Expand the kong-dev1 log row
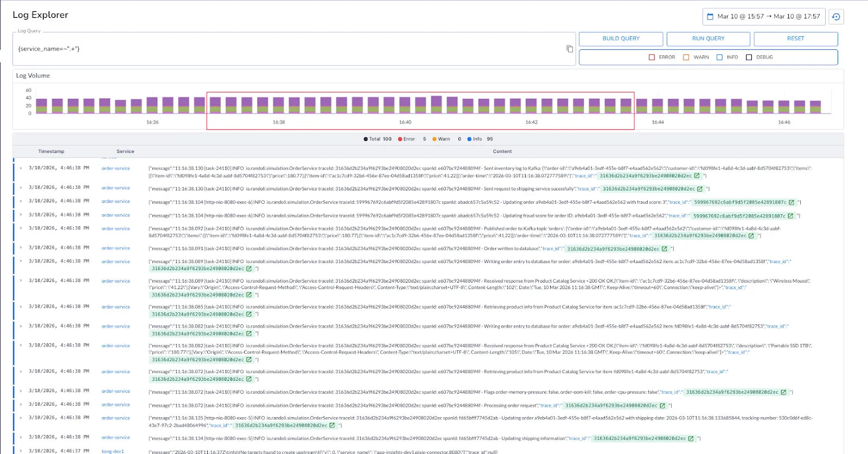This screenshot has width=868, height=454. click(x=21, y=451)
